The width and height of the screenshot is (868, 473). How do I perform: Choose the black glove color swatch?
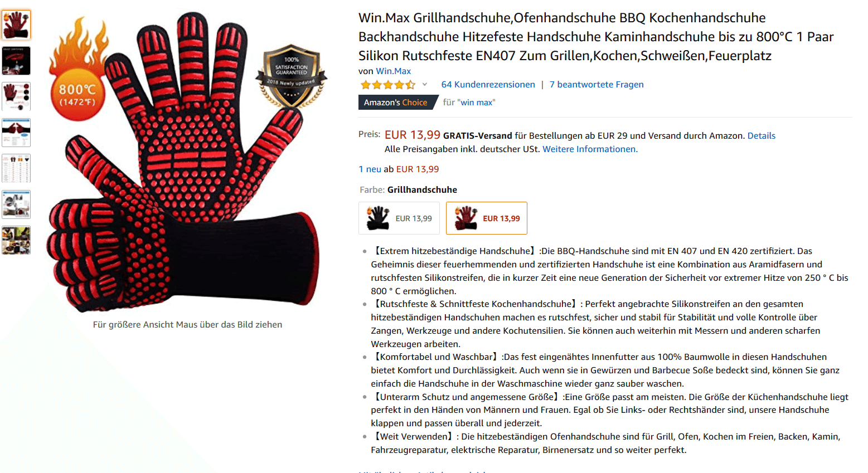coord(399,218)
